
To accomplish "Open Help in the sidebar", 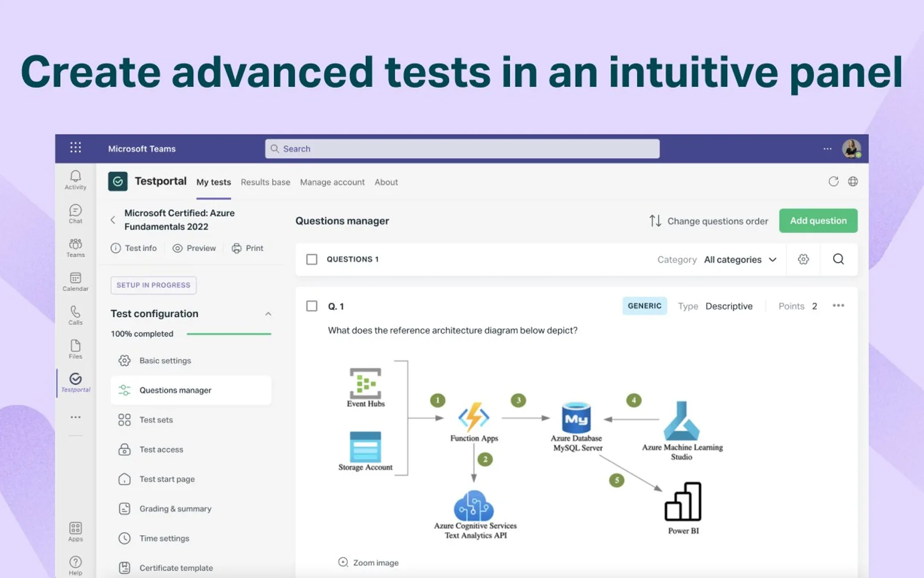I will coord(76,565).
